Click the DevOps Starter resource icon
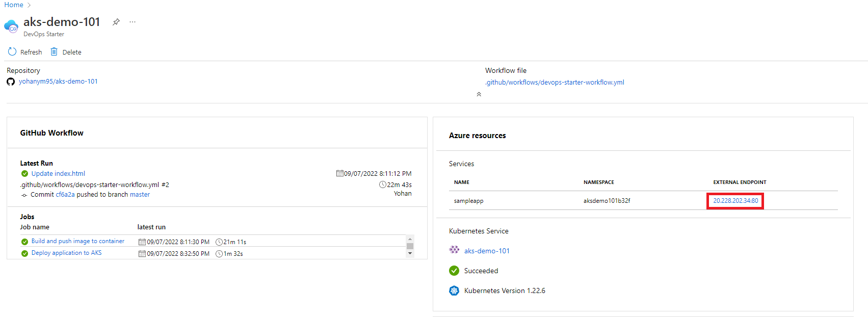The width and height of the screenshot is (868, 317). coord(11,26)
